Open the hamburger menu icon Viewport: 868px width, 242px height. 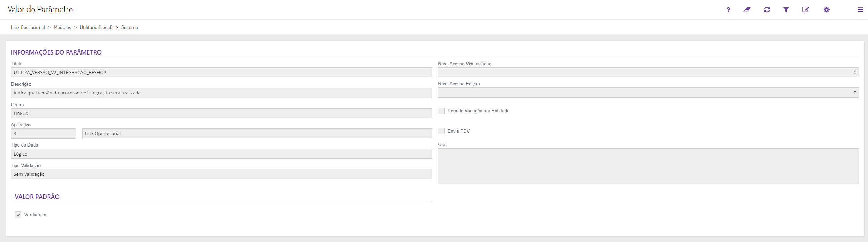point(860,10)
